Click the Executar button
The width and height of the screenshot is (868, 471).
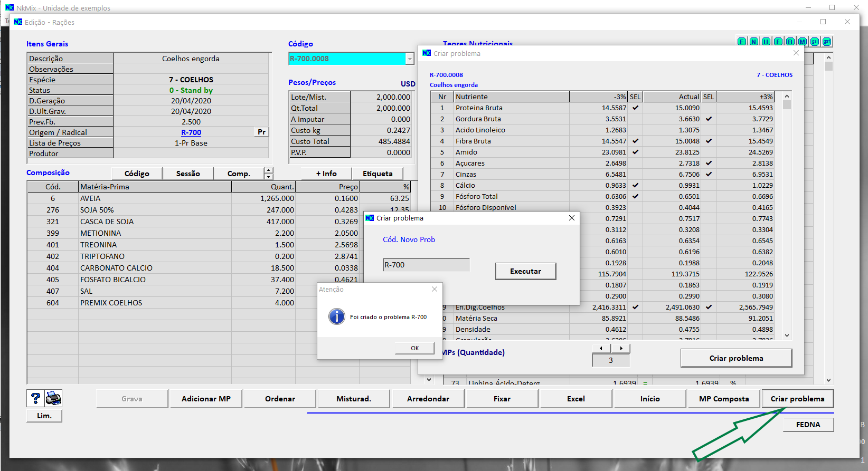click(x=525, y=271)
